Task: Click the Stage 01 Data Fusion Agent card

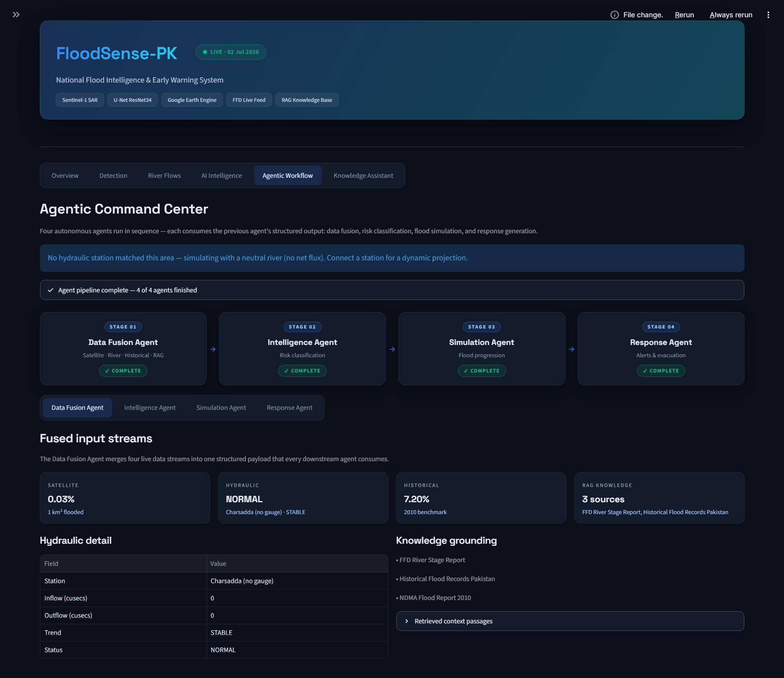Action: pos(123,349)
